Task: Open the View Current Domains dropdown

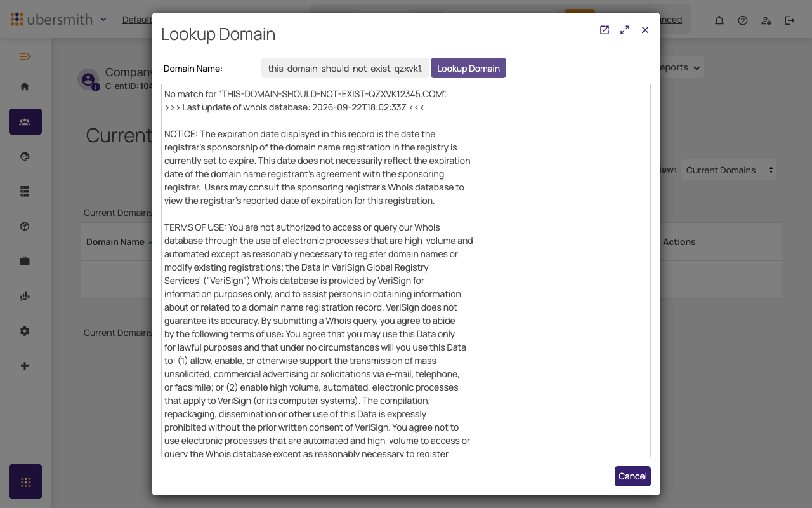Action: click(x=728, y=170)
